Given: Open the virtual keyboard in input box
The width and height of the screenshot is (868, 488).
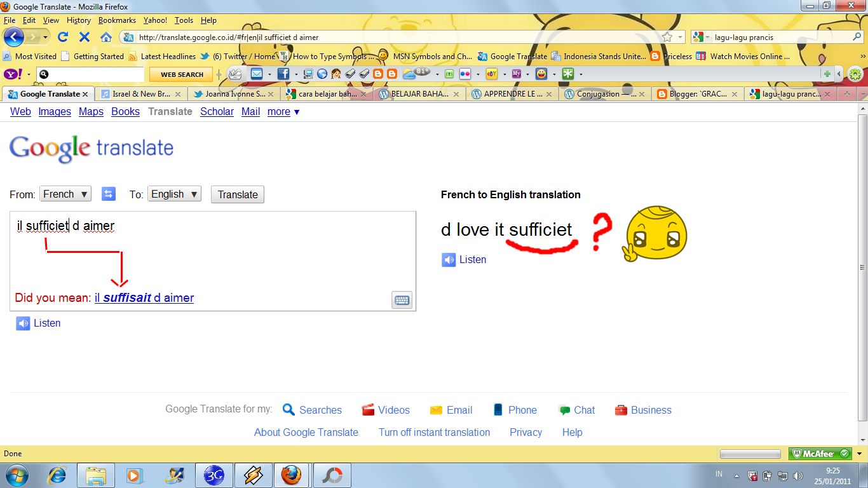Looking at the screenshot, I should (x=402, y=300).
